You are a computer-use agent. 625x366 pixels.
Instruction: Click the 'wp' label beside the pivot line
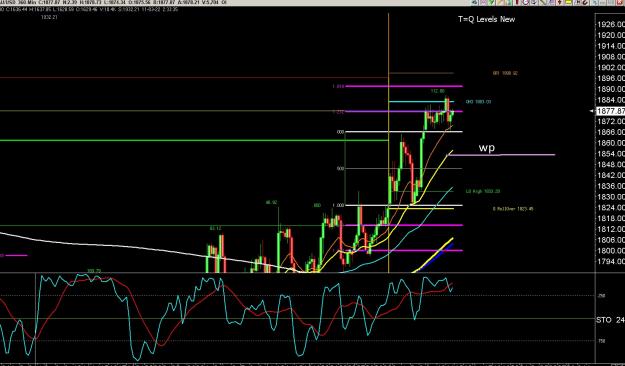(487, 148)
